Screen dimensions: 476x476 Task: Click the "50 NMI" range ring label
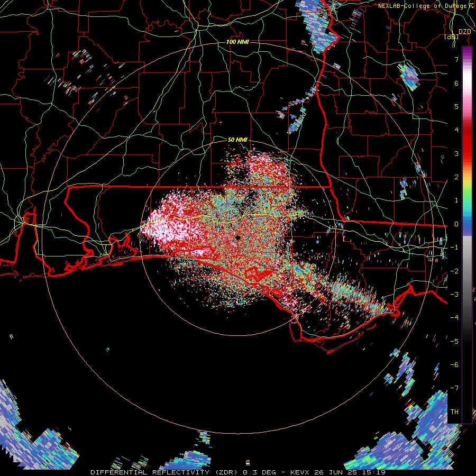pos(237,140)
